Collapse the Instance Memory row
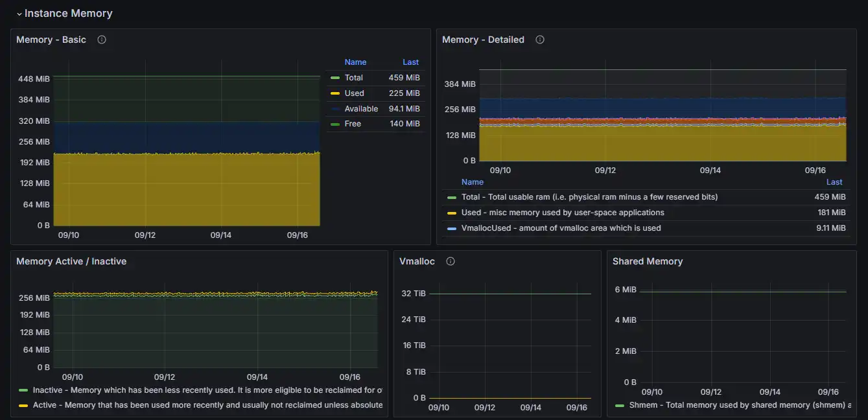 (19, 14)
